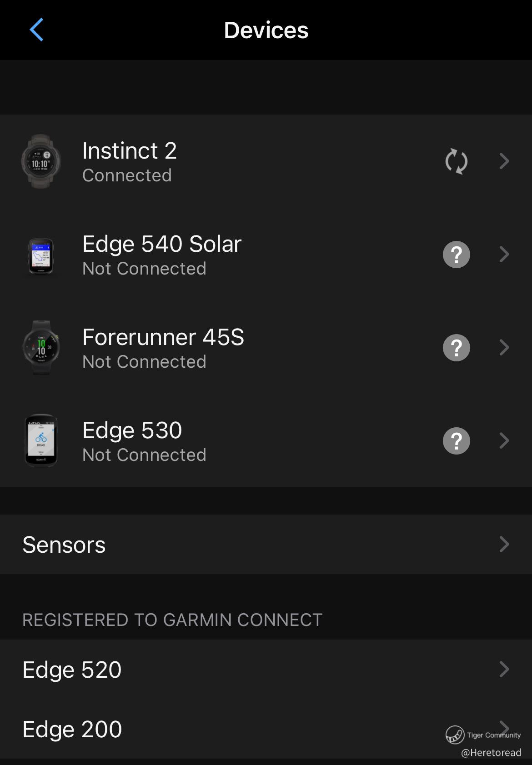
Task: Open Edge 540 Solar chevron arrow
Action: (x=504, y=255)
